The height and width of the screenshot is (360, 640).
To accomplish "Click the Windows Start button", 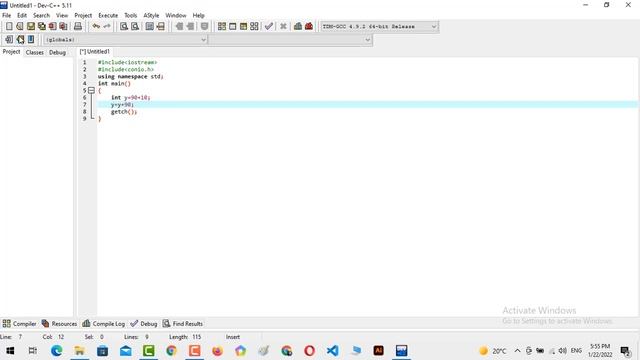I will [x=10, y=351].
